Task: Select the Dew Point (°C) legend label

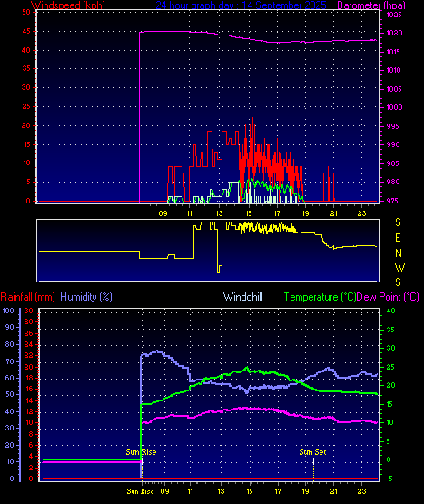Action: (388, 297)
